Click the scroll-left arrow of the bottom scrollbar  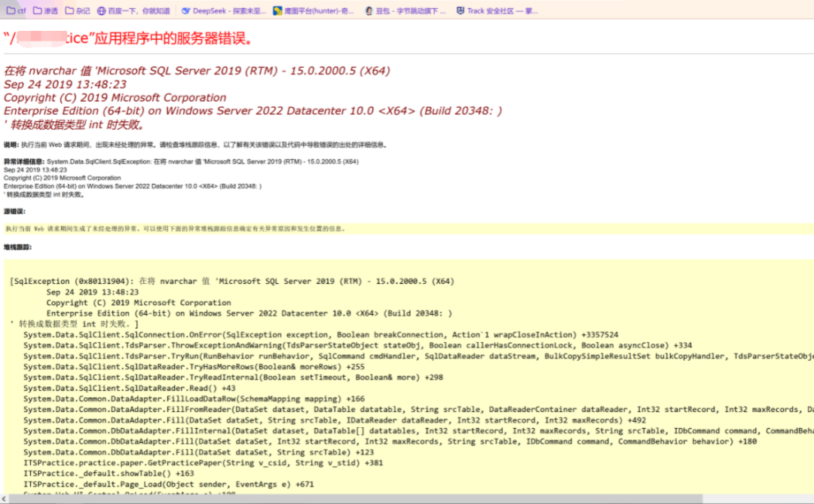[5, 499]
